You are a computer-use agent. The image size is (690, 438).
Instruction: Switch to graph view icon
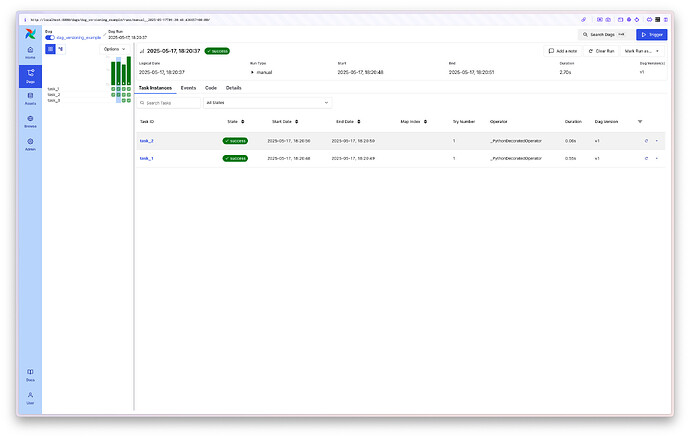pyautogui.click(x=61, y=49)
